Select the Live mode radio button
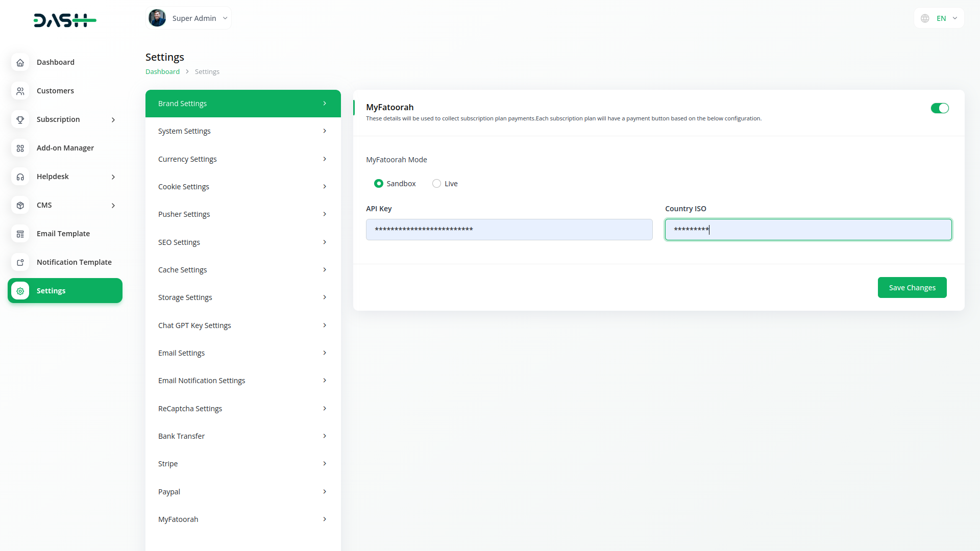This screenshot has width=980, height=551. pos(436,184)
